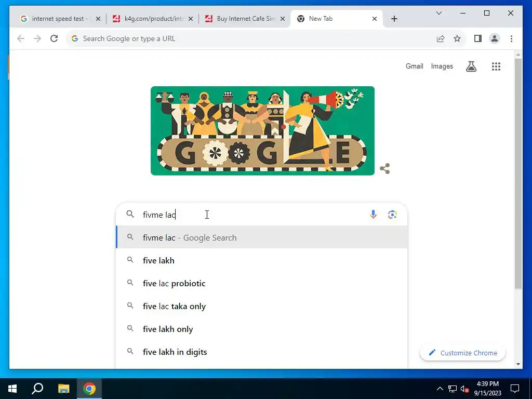Reload the current page
Image resolution: width=532 pixels, height=399 pixels.
pos(54,38)
